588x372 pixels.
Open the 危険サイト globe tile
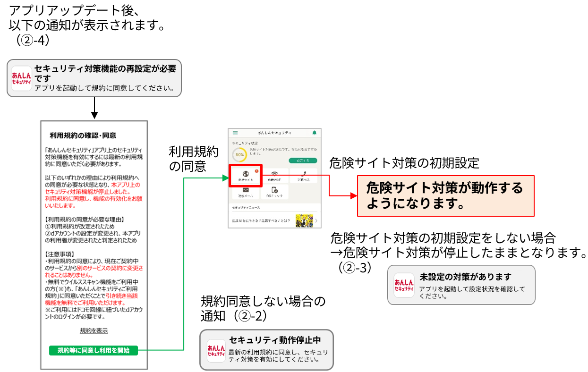(x=245, y=176)
